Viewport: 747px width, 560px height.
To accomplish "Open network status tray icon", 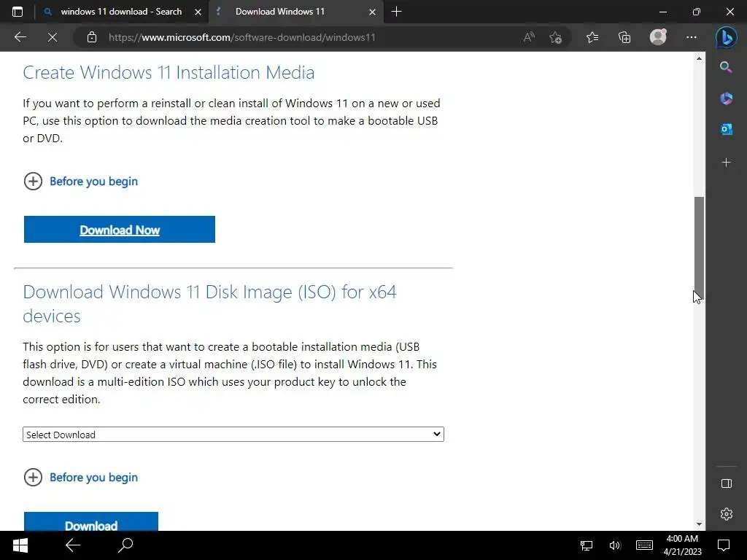I will tap(587, 545).
